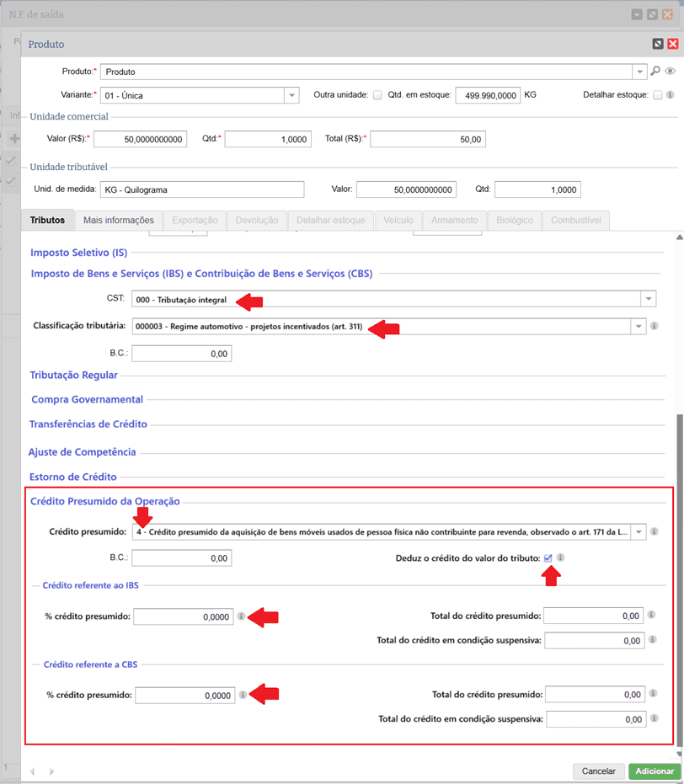This screenshot has height=784, width=684.
Task: Click info icon beside Crédito presumido dropdown
Action: [x=655, y=531]
